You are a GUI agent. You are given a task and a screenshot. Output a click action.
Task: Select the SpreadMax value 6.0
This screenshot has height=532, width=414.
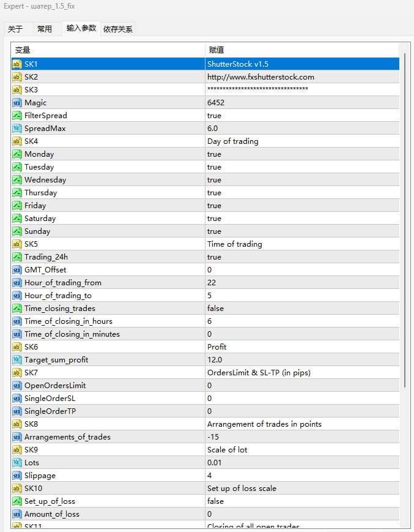(212, 129)
